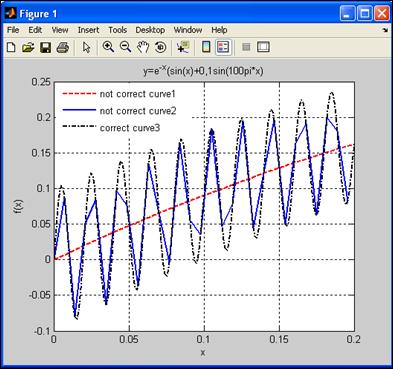The width and height of the screenshot is (393, 369).
Task: Create a new figure with the toolbar icon
Action: coord(11,47)
